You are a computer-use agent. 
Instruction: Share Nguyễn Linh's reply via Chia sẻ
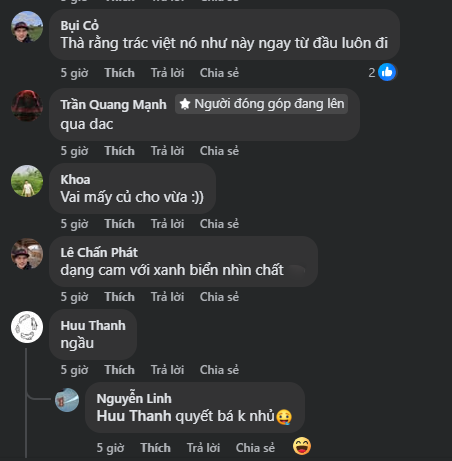point(255,448)
